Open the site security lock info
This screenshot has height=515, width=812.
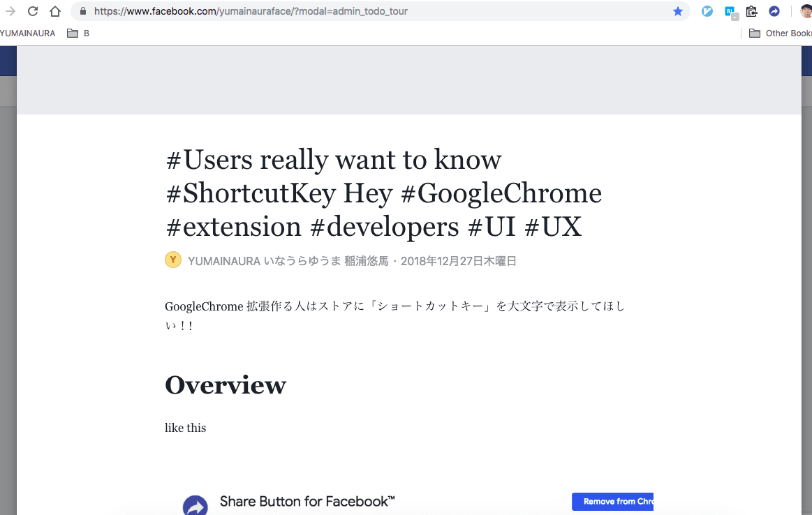tap(83, 11)
